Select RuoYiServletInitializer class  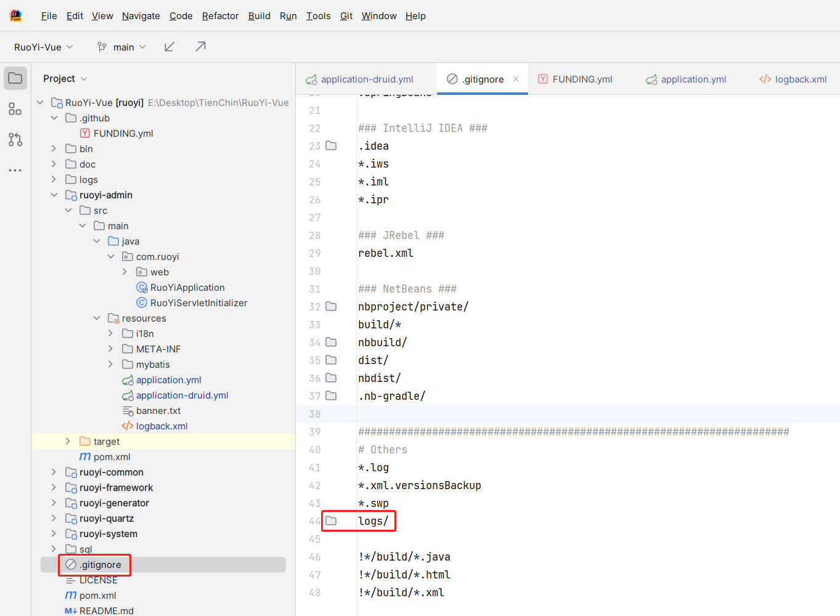pos(198,302)
